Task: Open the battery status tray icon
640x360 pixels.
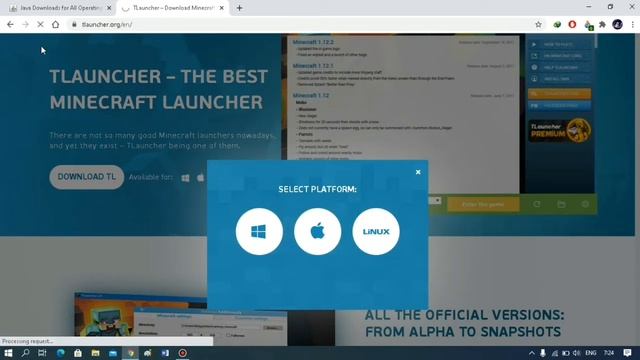Action: tap(565, 353)
